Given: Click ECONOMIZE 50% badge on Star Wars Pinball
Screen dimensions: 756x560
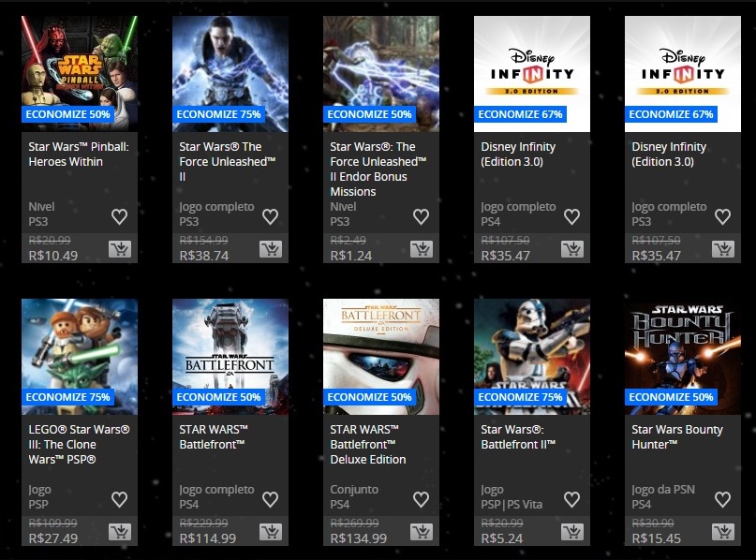Looking at the screenshot, I should click(x=68, y=114).
